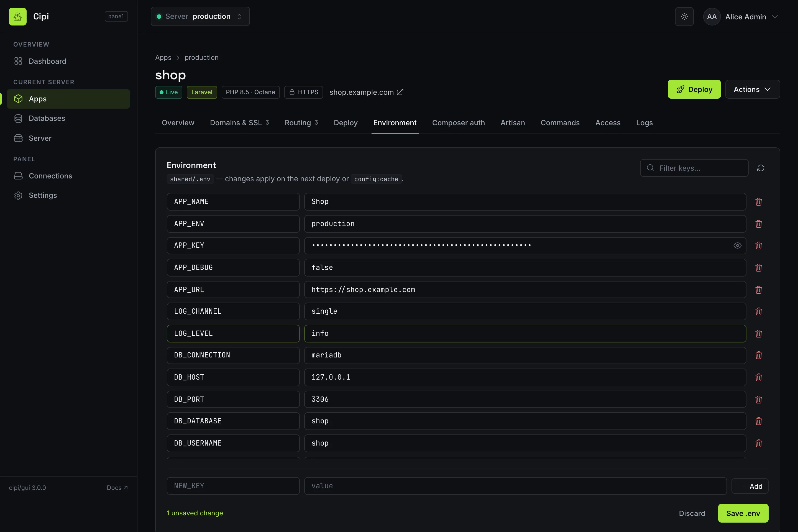Expand the Alice Admin user menu
This screenshot has height=532, width=798.
tap(742, 17)
